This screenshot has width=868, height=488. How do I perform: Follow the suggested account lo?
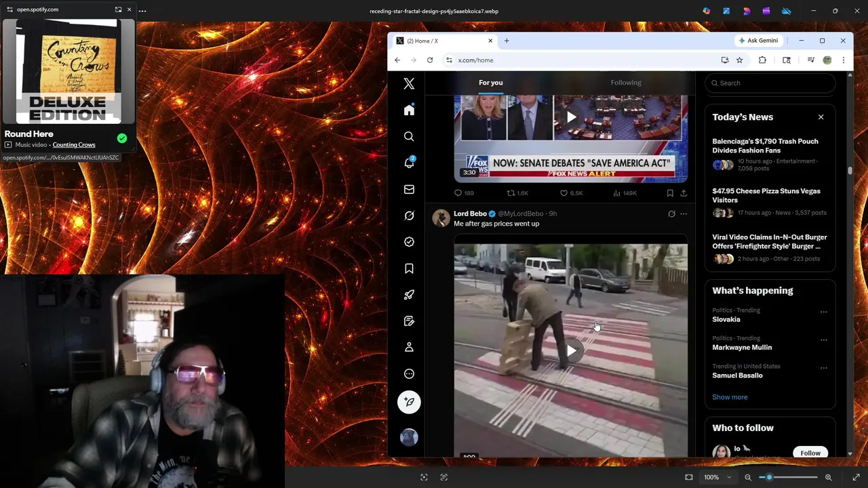tap(810, 453)
